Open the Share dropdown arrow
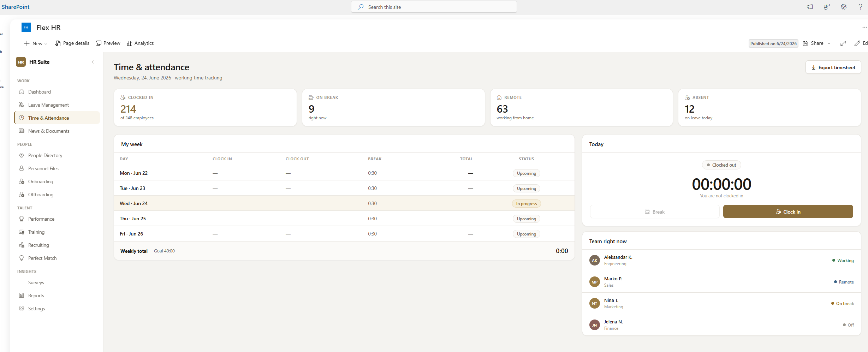 (829, 43)
